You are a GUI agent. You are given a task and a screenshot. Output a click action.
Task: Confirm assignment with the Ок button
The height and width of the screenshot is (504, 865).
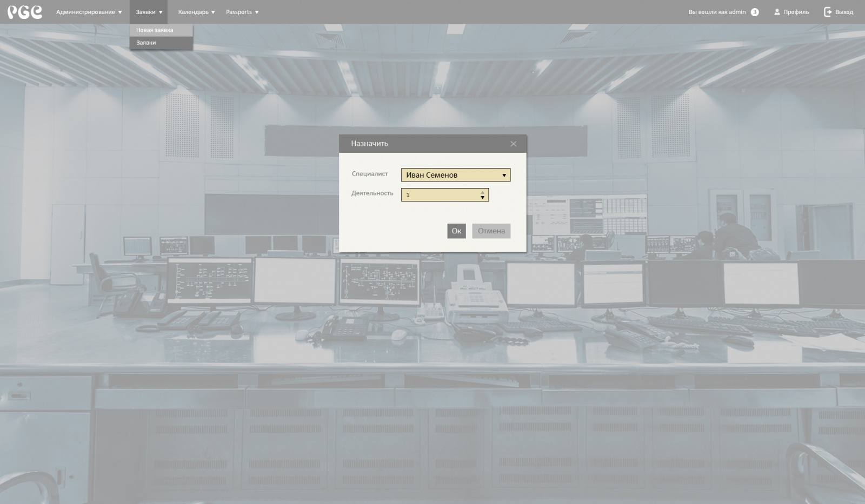pos(456,231)
